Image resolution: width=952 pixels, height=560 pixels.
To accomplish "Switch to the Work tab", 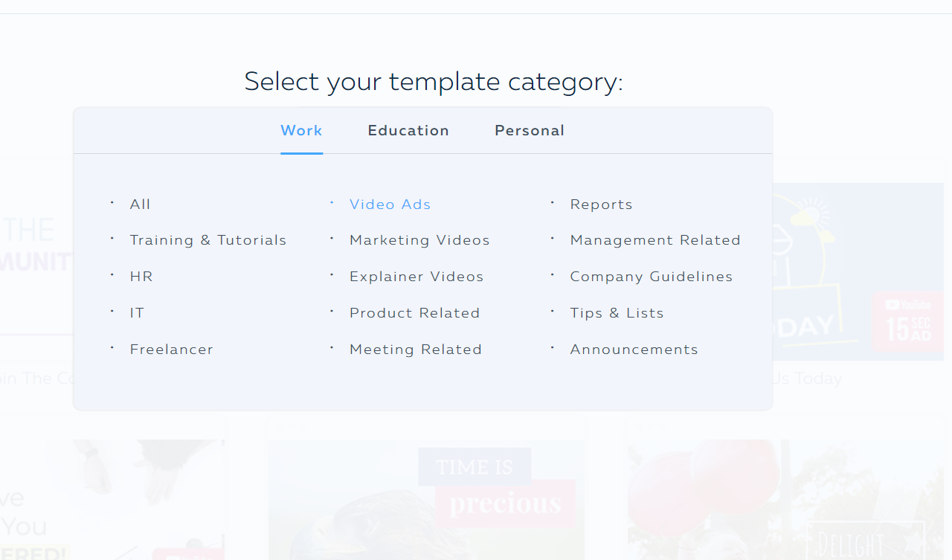I will point(301,131).
